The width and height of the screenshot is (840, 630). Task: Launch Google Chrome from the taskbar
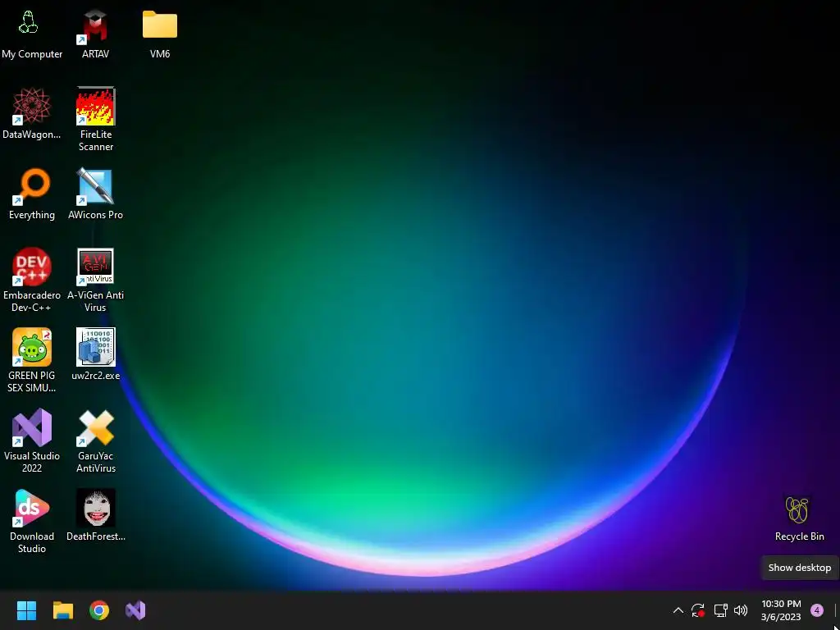tap(99, 610)
